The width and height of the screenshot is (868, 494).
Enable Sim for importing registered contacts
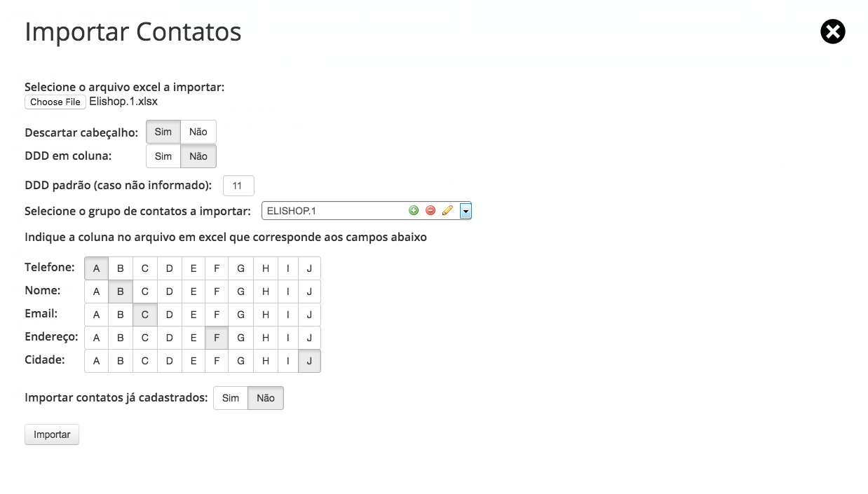[231, 398]
